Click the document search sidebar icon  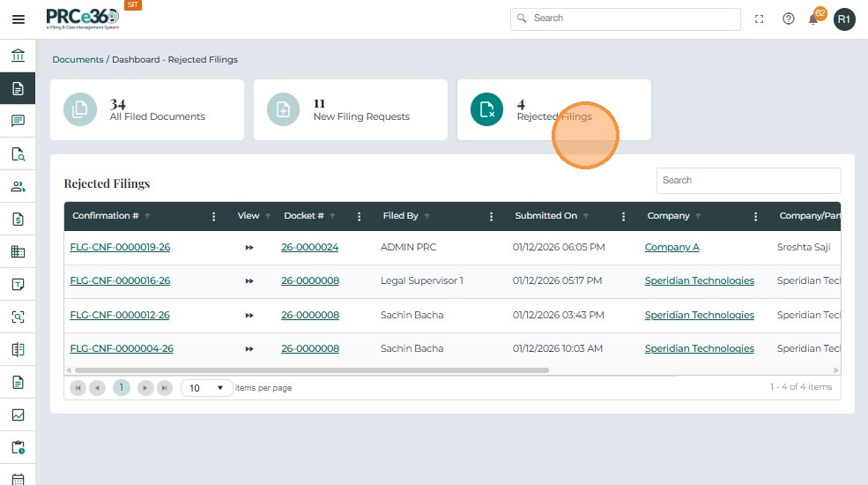pyautogui.click(x=18, y=154)
